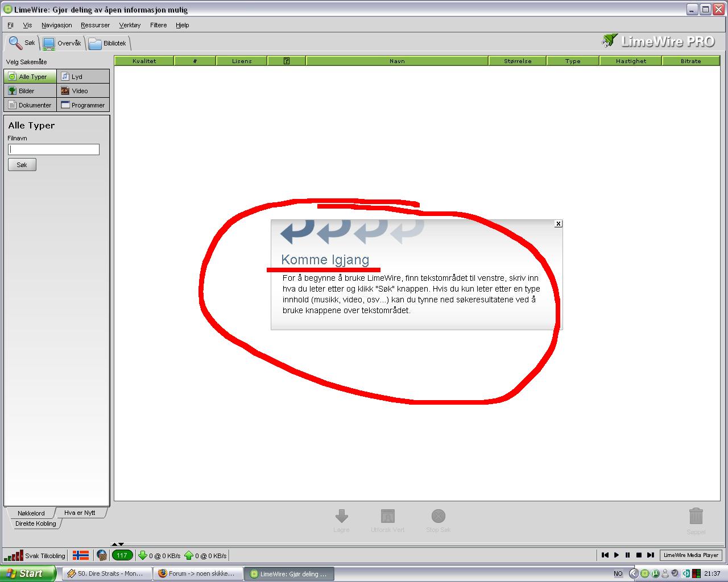Click the Søk magnifier tab
Screen dimensions: 728x582
click(22, 43)
